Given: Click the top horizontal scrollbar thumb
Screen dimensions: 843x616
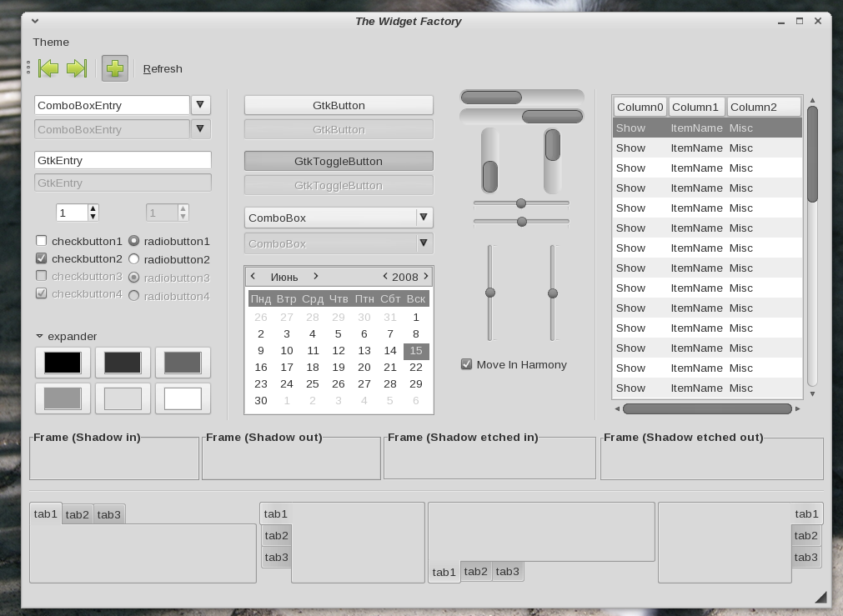Looking at the screenshot, I should pyautogui.click(x=491, y=98).
